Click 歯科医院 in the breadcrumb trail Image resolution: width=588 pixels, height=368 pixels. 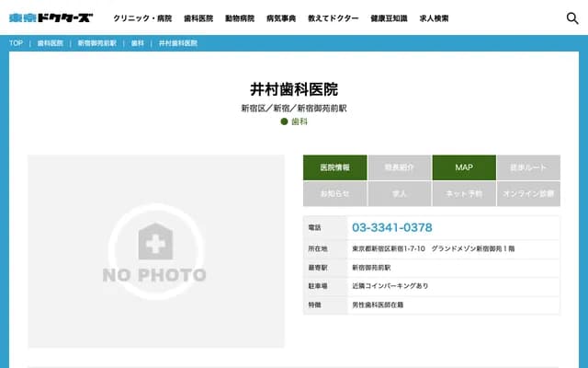[51, 43]
